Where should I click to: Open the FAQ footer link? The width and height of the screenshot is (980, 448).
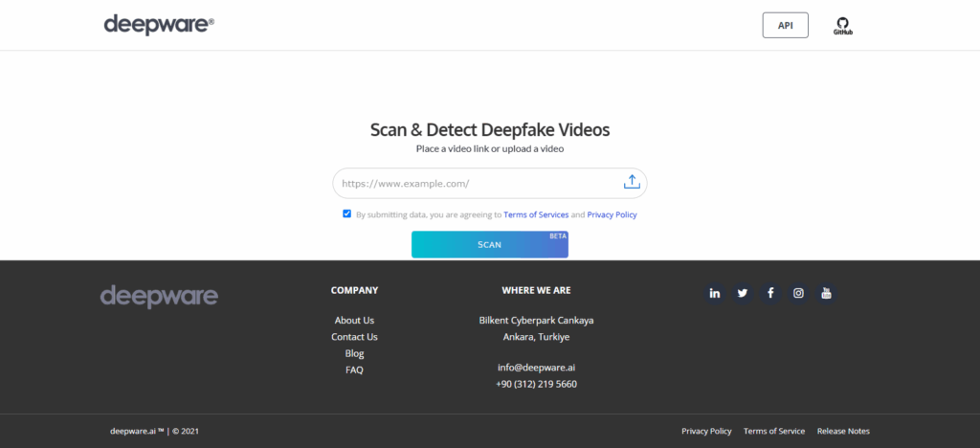tap(354, 370)
